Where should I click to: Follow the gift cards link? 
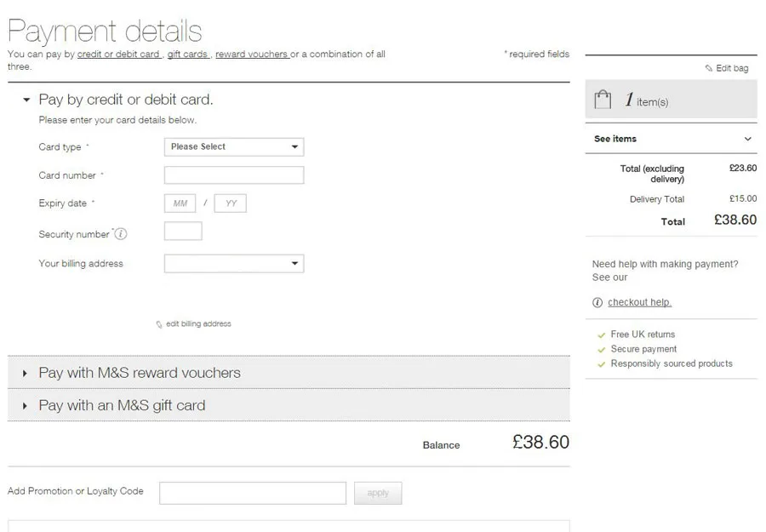(187, 54)
